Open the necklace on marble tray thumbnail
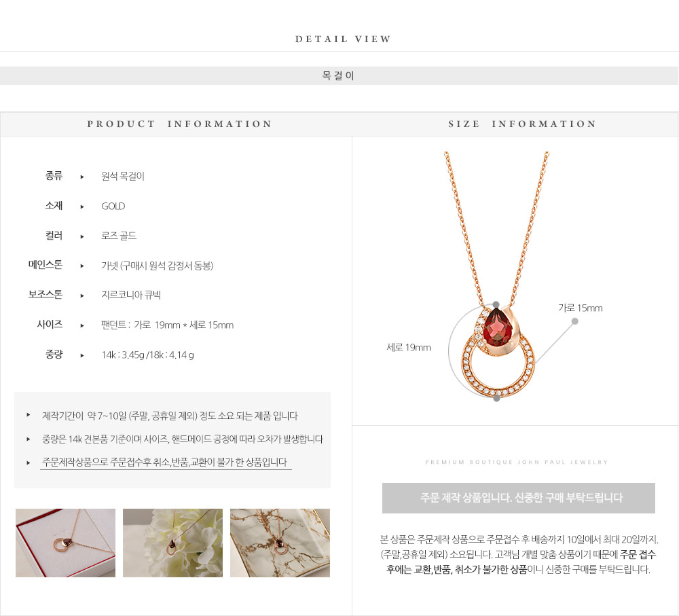This screenshot has width=679, height=616. (x=280, y=543)
